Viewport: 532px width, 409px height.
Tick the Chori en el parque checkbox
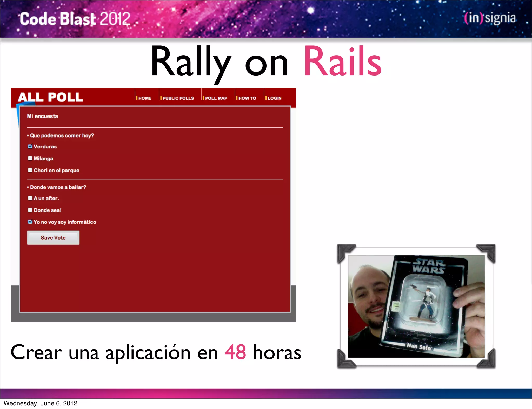pos(30,170)
